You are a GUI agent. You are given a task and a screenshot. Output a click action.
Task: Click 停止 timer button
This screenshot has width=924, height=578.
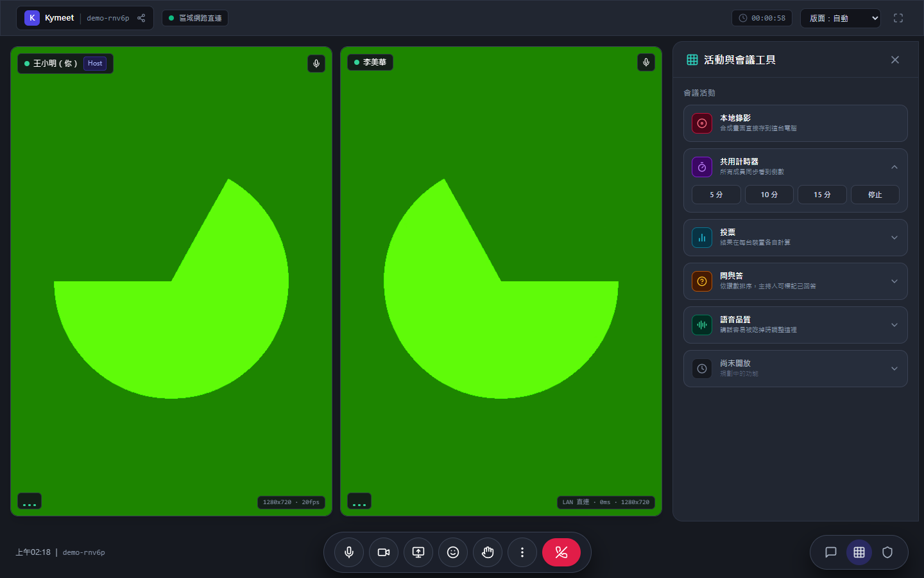coord(875,195)
